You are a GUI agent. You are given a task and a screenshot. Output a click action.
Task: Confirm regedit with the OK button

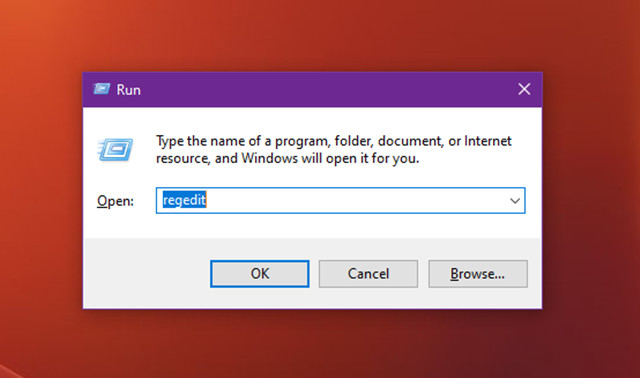(x=260, y=273)
